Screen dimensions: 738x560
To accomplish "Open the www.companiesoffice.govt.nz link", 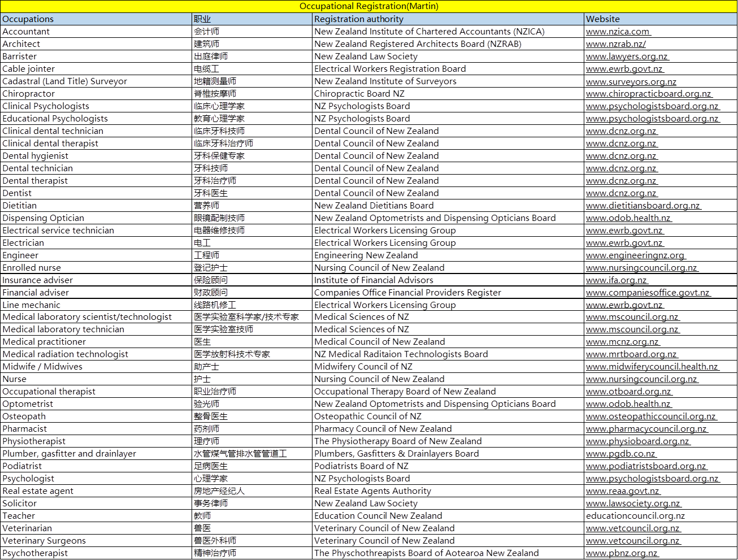I will point(648,293).
